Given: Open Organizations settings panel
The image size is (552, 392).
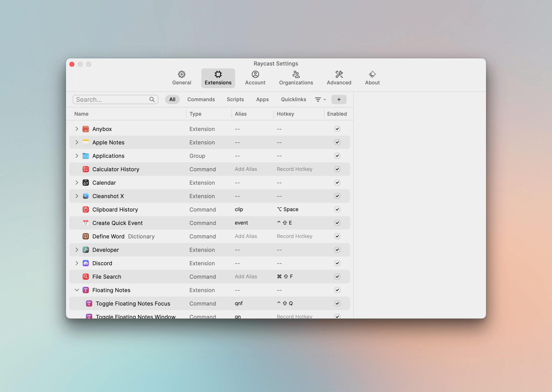Looking at the screenshot, I should 296,78.
